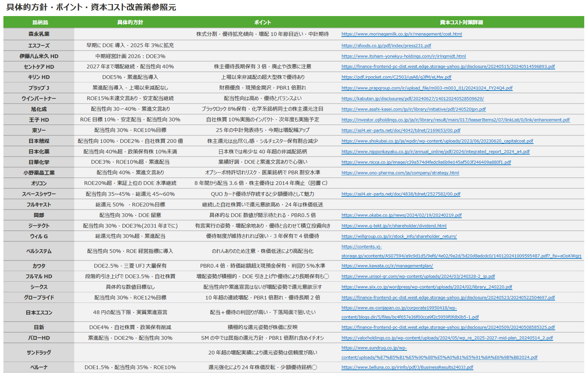The image size is (588, 376).
Task: Open the pdf.irpocket.com link for キリン HD
Action: [x=396, y=77]
